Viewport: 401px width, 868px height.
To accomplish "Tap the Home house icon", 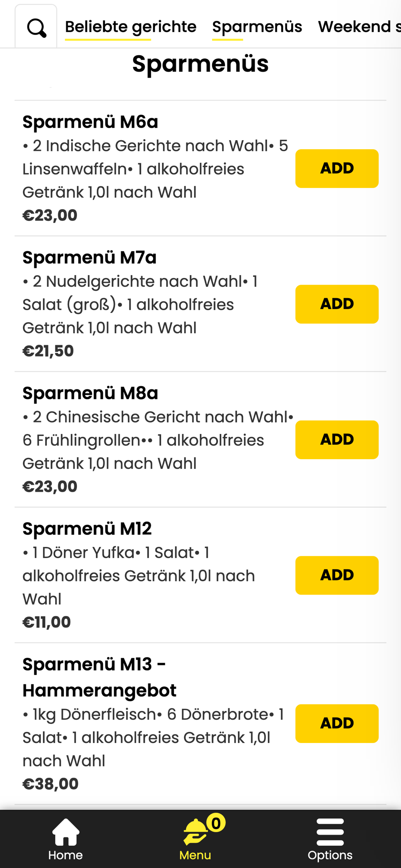I will (x=66, y=832).
